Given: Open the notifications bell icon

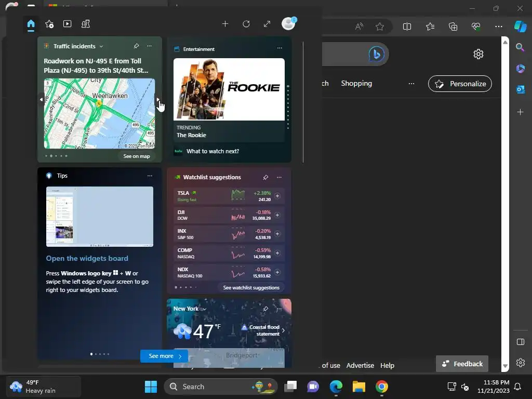Looking at the screenshot, I should (x=517, y=387).
